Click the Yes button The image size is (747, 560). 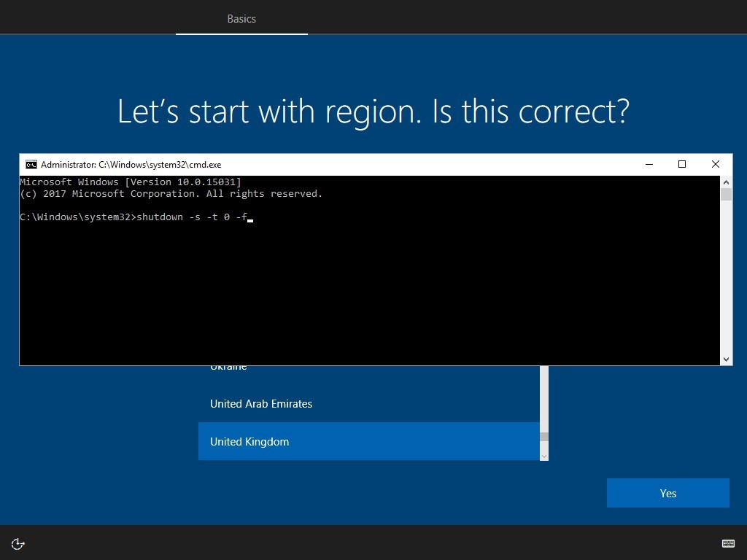tap(668, 493)
